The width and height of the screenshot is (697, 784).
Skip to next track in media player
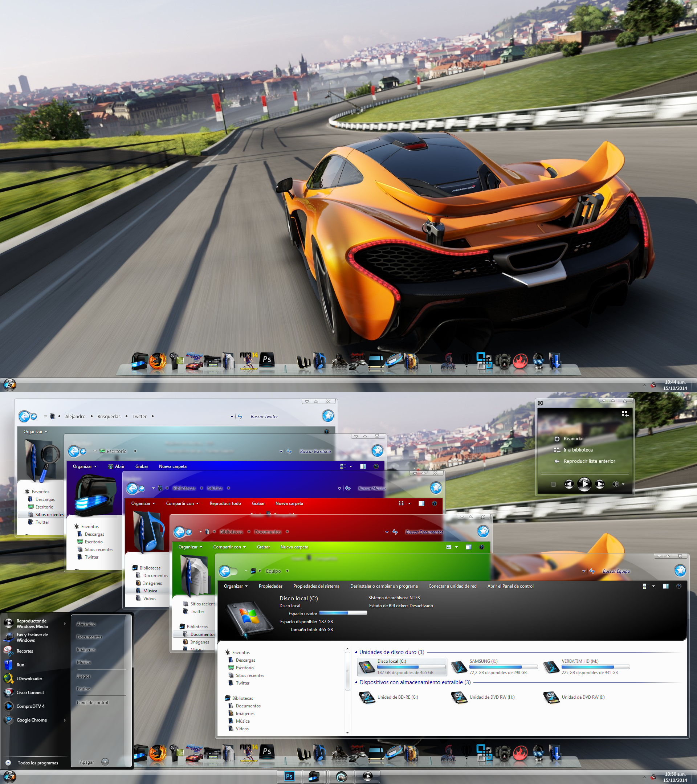click(x=600, y=484)
